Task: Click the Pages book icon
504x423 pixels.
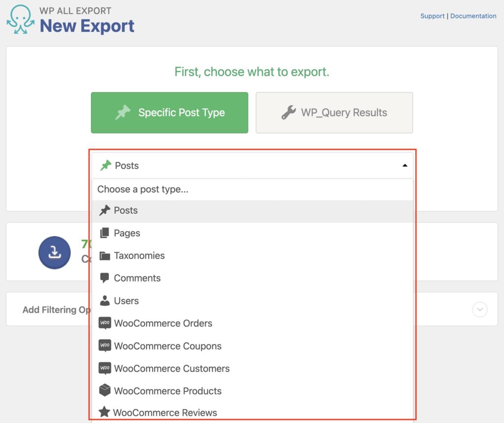Action: 105,233
